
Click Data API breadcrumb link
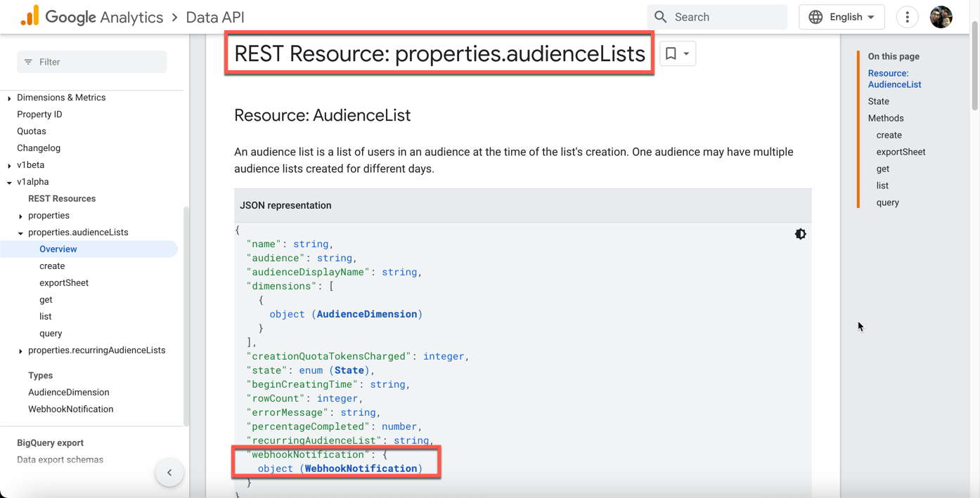pos(215,17)
